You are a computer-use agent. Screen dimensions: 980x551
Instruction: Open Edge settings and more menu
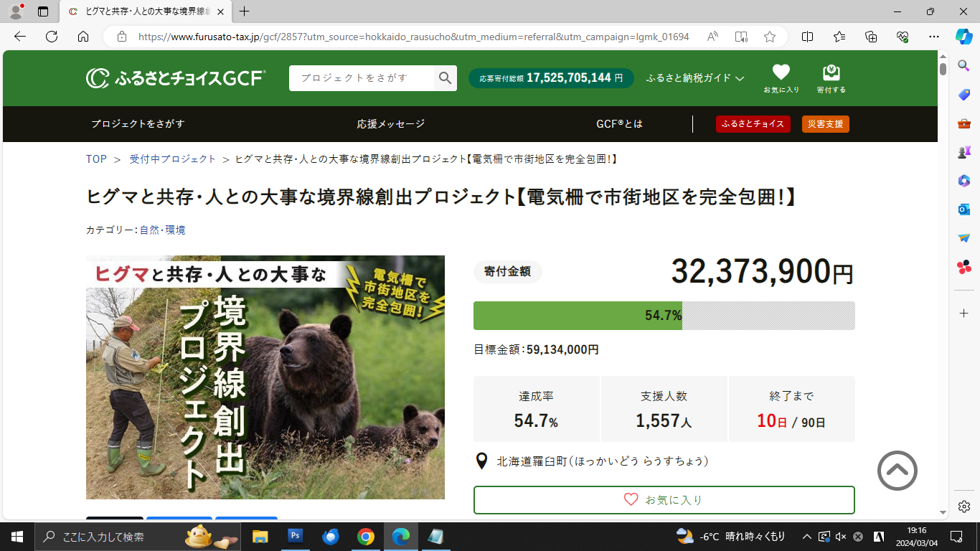coord(933,37)
